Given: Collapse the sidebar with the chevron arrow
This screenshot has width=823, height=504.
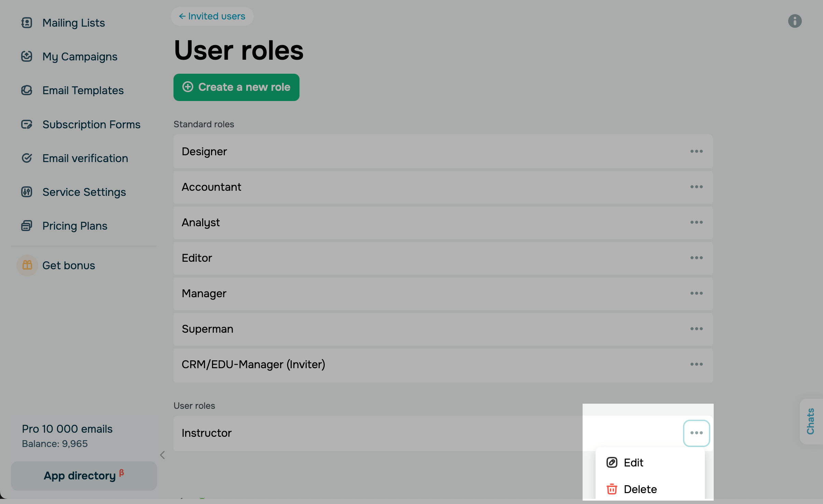Looking at the screenshot, I should pos(163,455).
